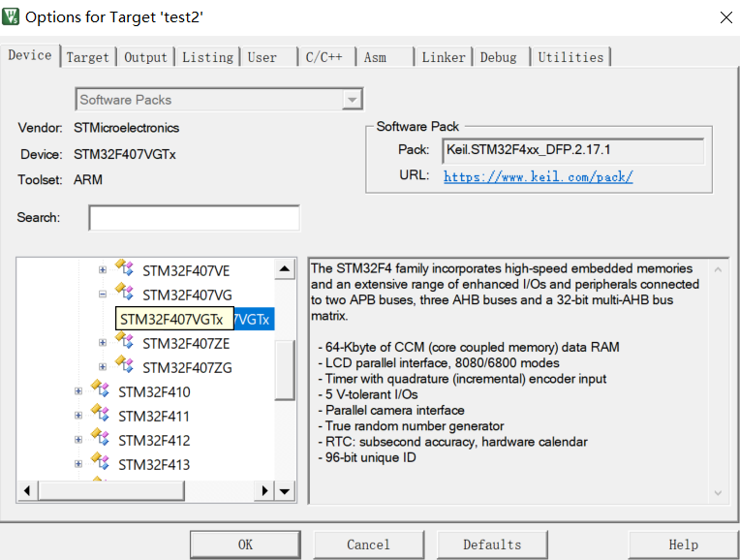Switch to the Target tab
The image size is (740, 560).
pyautogui.click(x=88, y=57)
